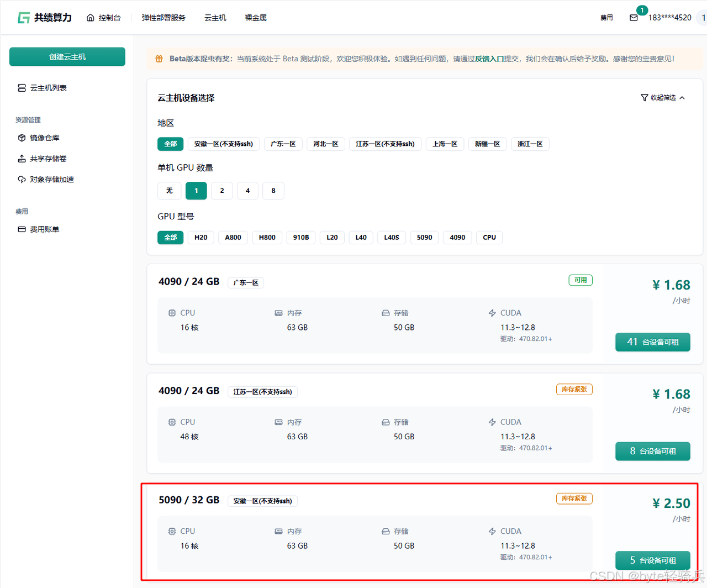Image resolution: width=707 pixels, height=588 pixels.
Task: Open 镜像仓库 from the sidebar
Action: pyautogui.click(x=44, y=138)
